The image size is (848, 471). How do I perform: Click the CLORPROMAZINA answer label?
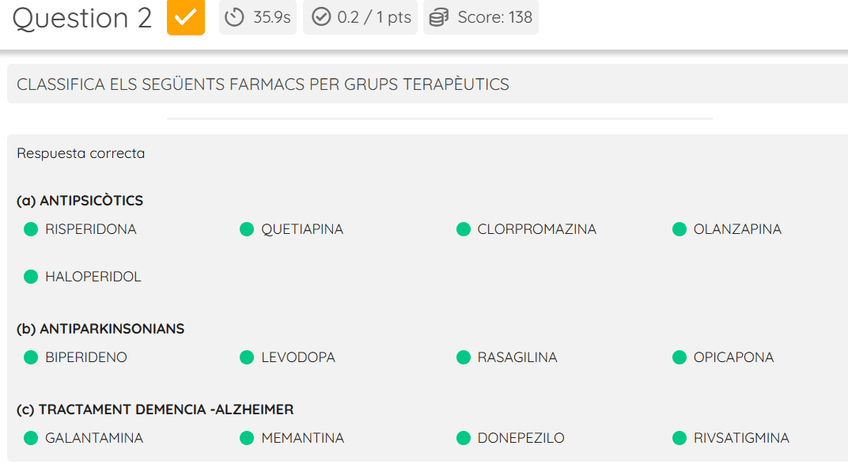click(536, 230)
